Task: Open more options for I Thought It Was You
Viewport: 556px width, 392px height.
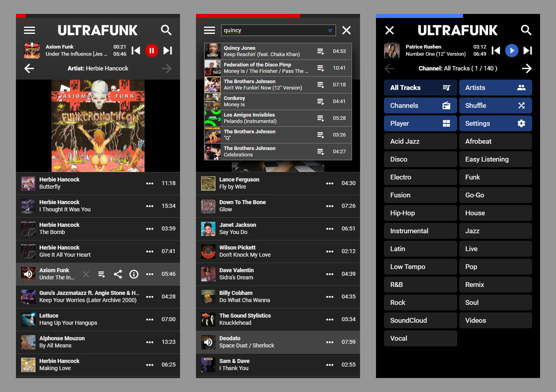Action: tap(150, 206)
